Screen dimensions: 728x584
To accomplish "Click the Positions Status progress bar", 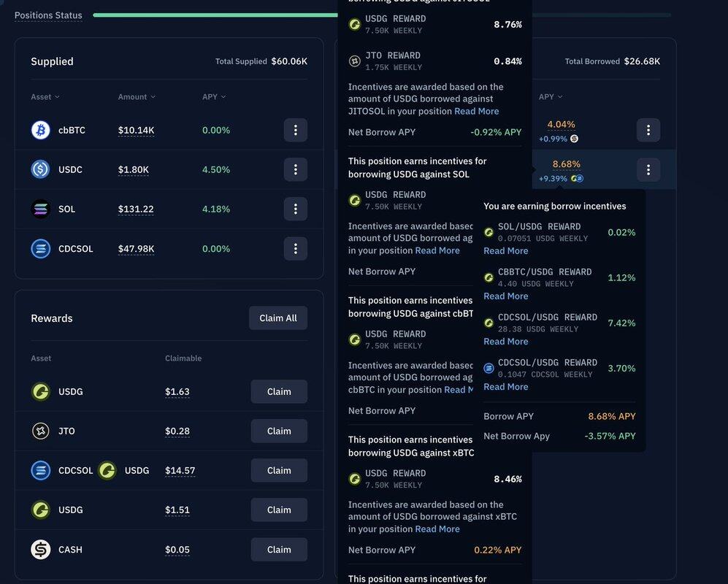I will pyautogui.click(x=219, y=15).
